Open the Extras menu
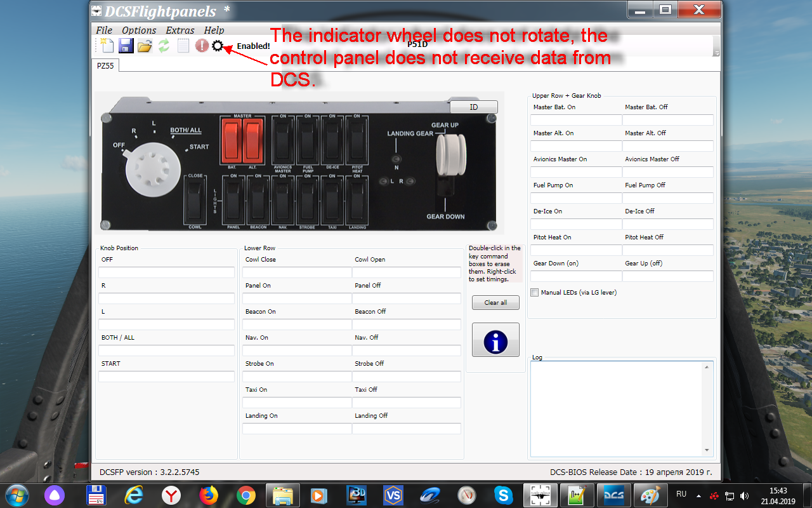 point(180,30)
